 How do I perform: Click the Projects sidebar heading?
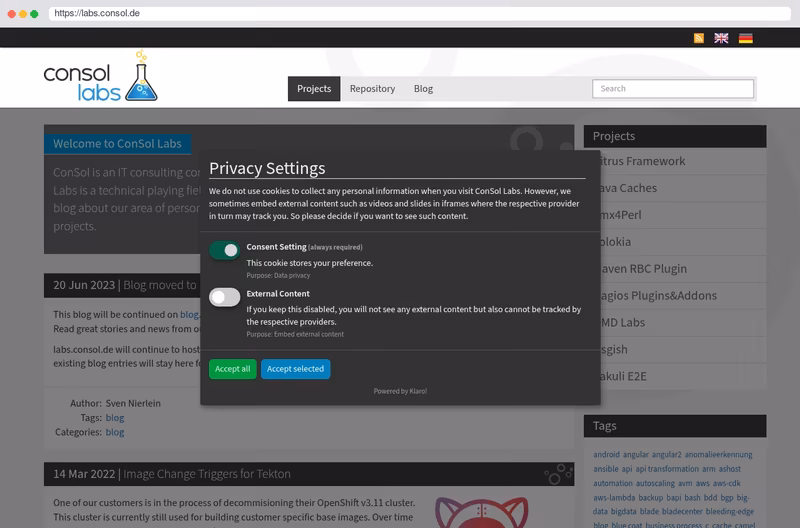(x=675, y=136)
